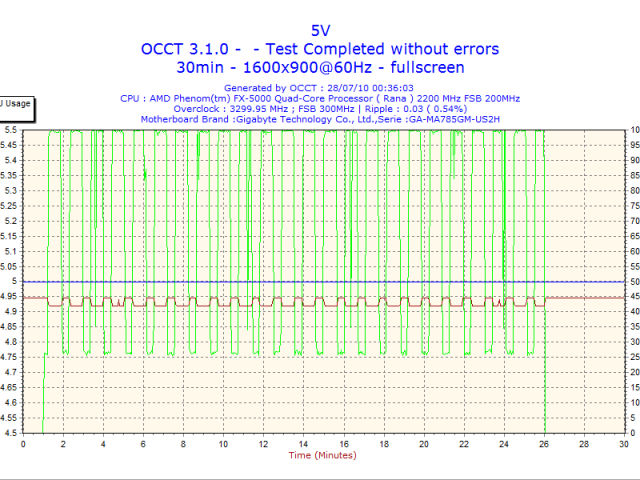The image size is (640, 480).
Task: Click the left axis voltage label "4.85"
Action: [x=9, y=327]
